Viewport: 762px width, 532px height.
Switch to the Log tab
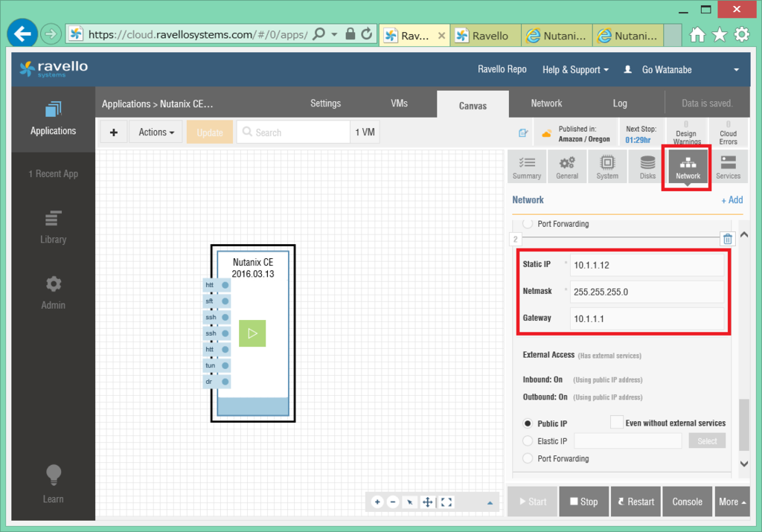point(620,103)
